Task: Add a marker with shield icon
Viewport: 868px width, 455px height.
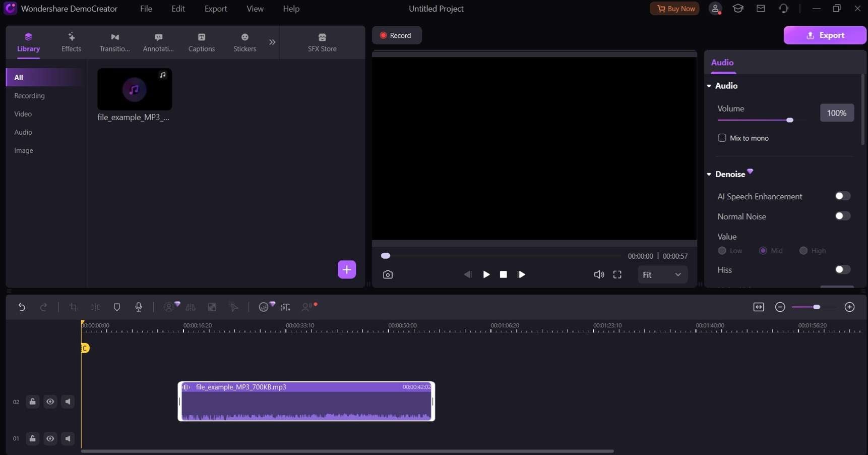Action: [117, 307]
